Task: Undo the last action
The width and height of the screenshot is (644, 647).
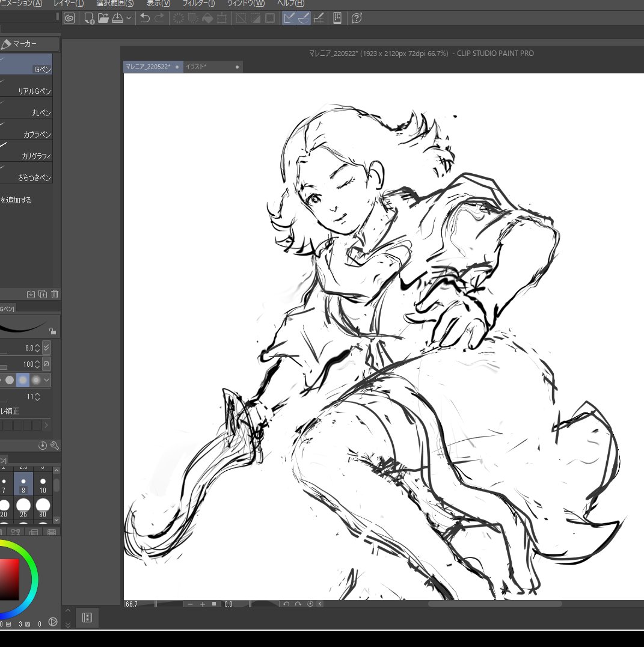Action: point(145,18)
